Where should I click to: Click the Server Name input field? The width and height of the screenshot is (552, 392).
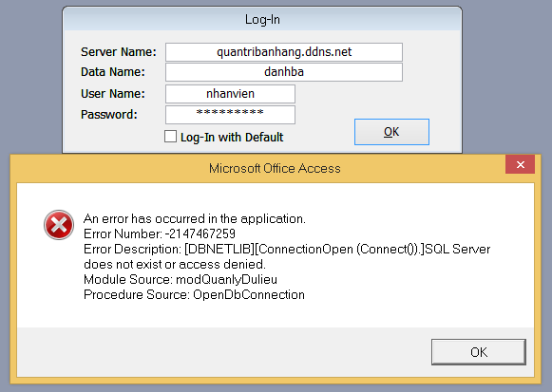(284, 52)
